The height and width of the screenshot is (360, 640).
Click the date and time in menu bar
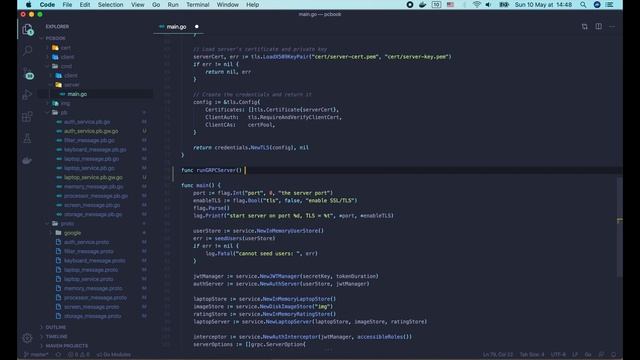pyautogui.click(x=543, y=4)
